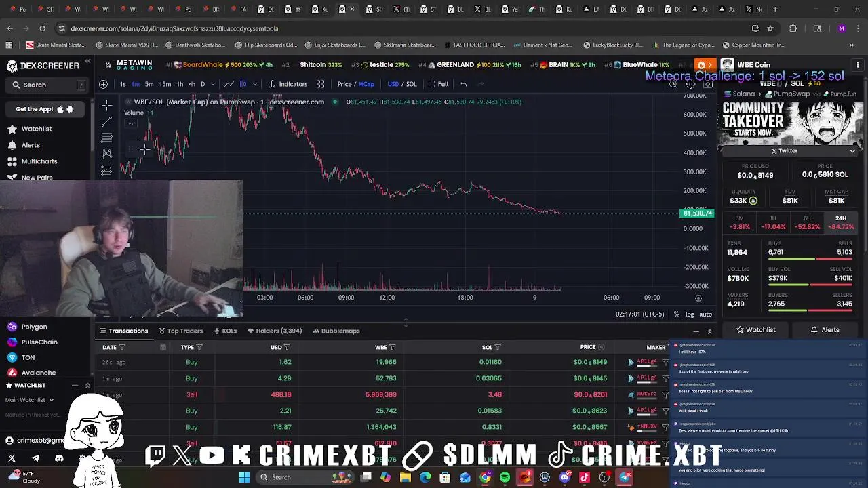Collapse the left sidebar with double chevron
The width and height of the screenshot is (868, 488).
click(x=87, y=62)
